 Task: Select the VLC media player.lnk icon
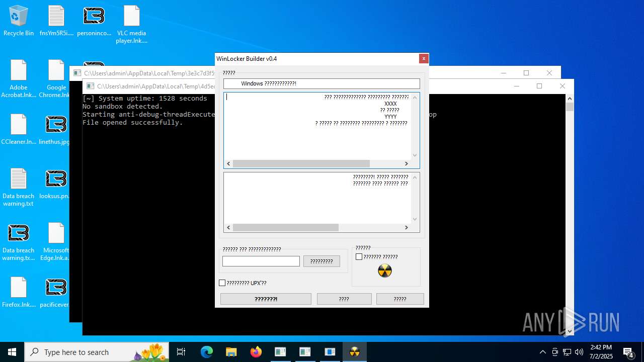131,24
